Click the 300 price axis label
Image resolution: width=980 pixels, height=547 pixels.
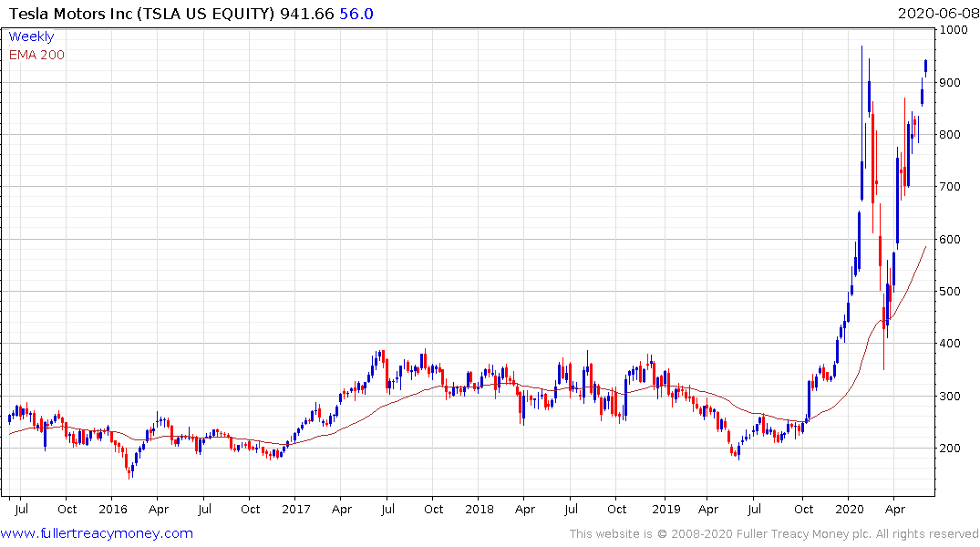coord(950,396)
